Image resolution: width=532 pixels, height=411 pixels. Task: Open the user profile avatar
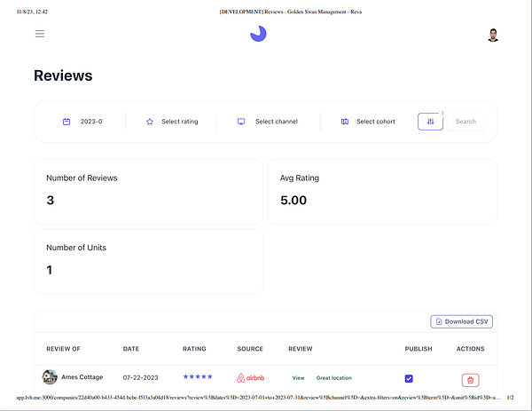pos(493,35)
